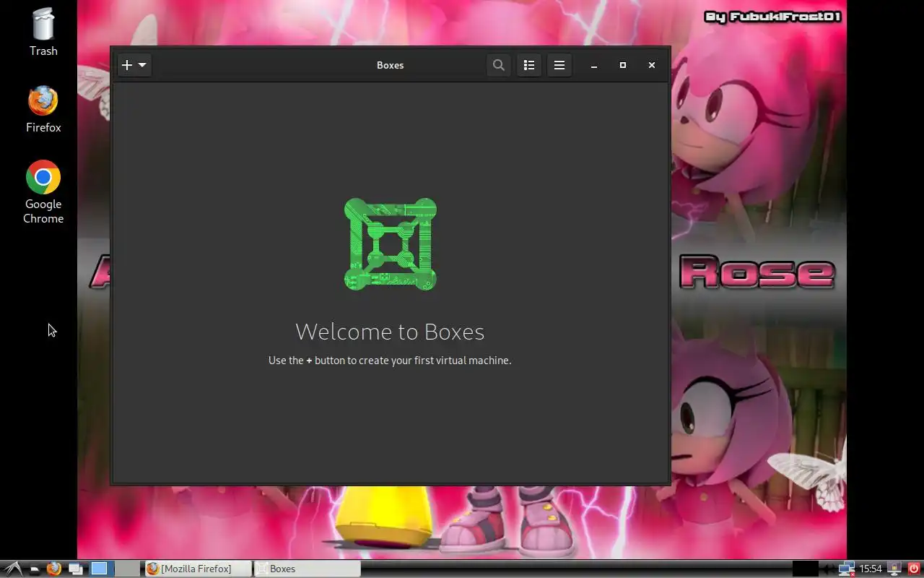
Task: Click the plus button to create a new box
Action: tap(127, 65)
